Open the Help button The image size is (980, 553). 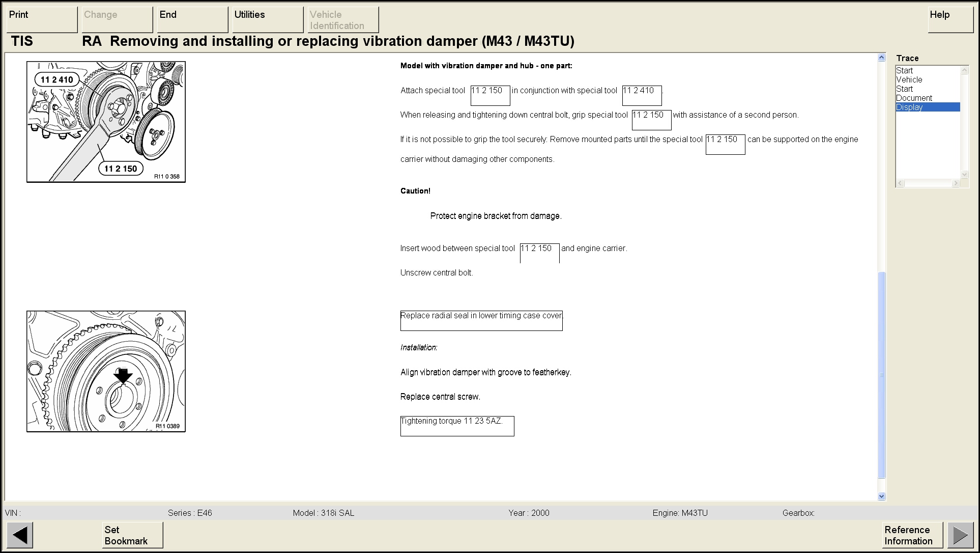click(950, 19)
